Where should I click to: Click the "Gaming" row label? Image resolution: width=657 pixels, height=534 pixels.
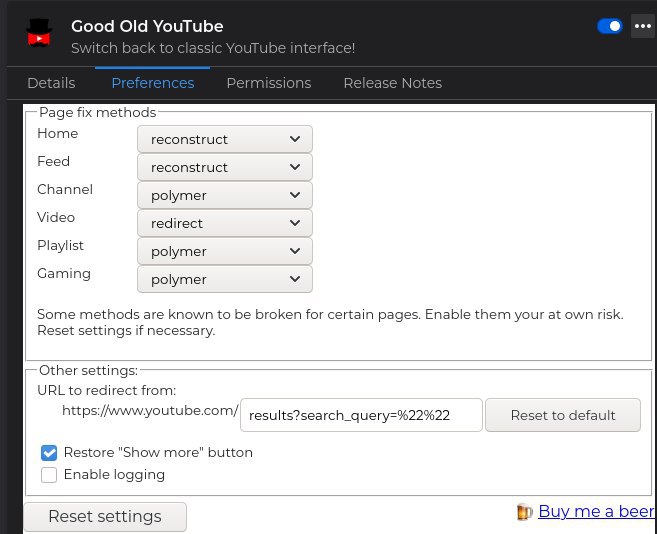coord(64,274)
